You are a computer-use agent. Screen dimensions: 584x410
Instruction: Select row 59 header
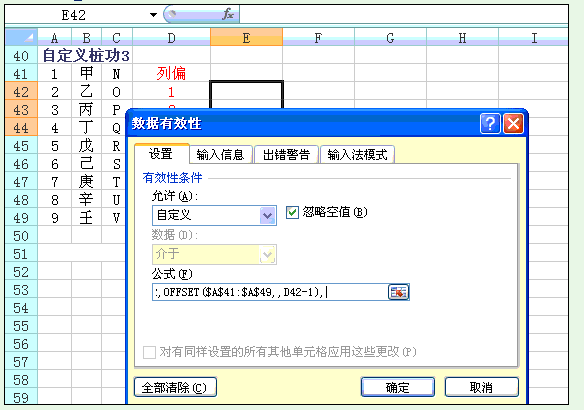[x=21, y=397]
